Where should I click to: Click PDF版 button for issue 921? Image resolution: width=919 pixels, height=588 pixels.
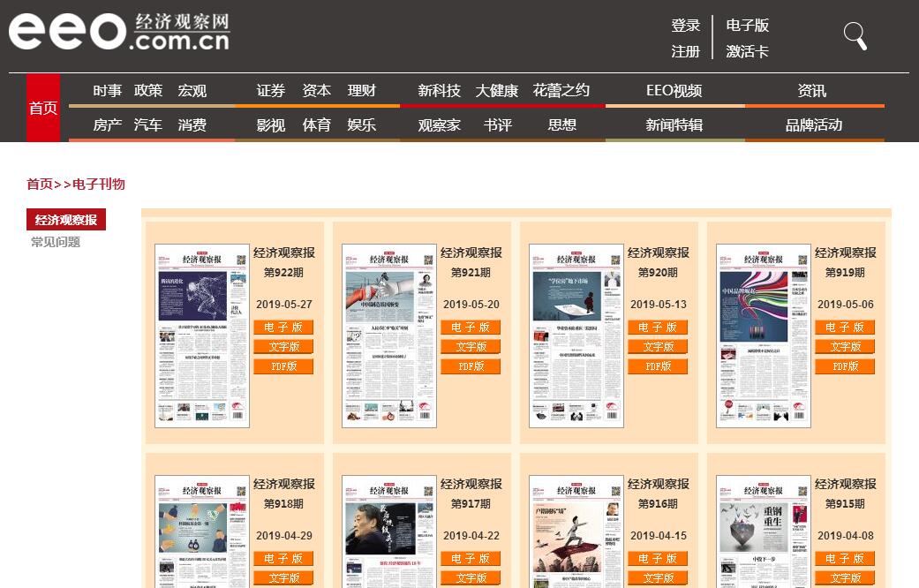(x=471, y=366)
